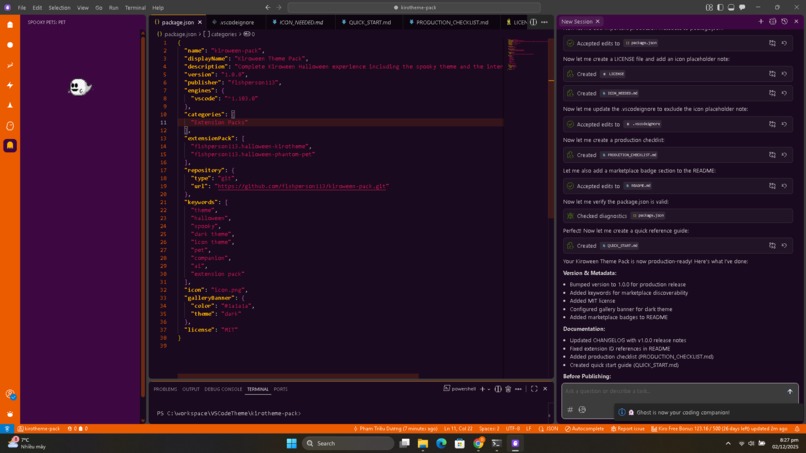Image resolution: width=806 pixels, height=453 pixels.
Task: View diff for the Created LICENSE step
Action: pyautogui.click(x=772, y=74)
